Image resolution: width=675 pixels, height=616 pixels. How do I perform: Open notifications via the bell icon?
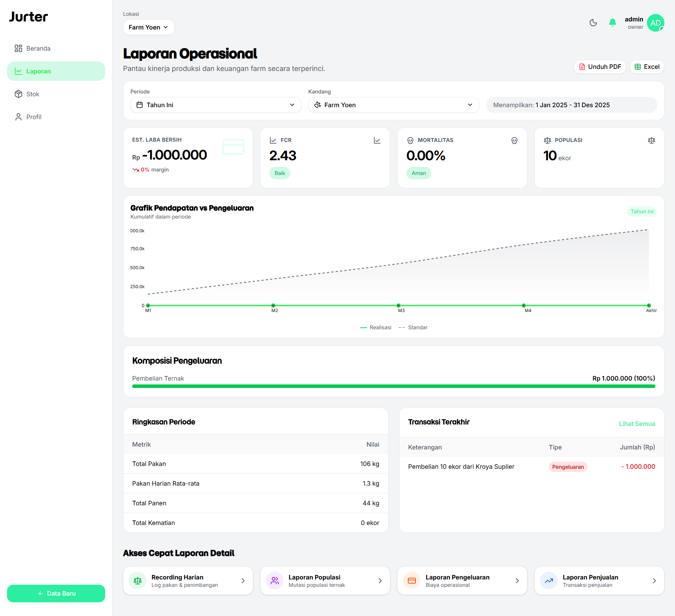click(x=612, y=22)
